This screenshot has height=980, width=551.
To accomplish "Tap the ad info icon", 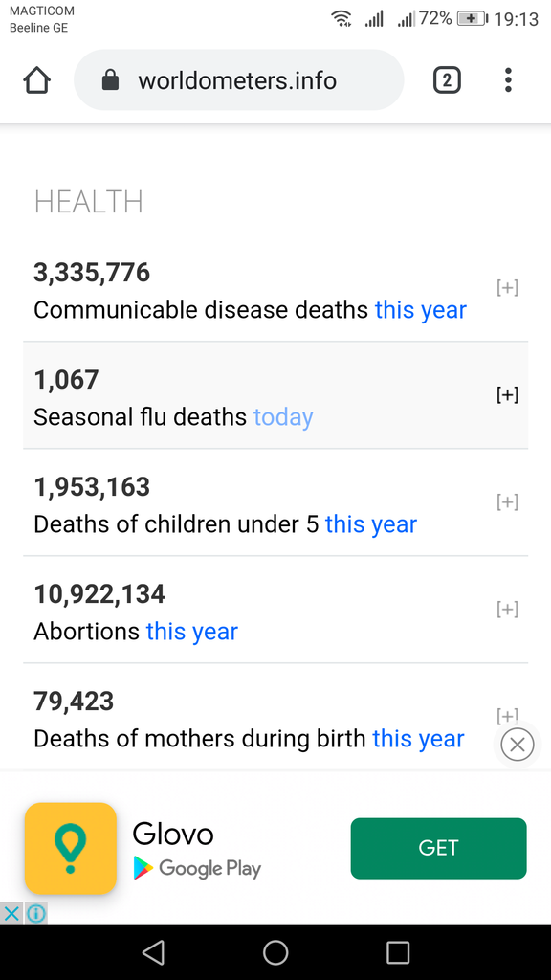I will tap(36, 914).
